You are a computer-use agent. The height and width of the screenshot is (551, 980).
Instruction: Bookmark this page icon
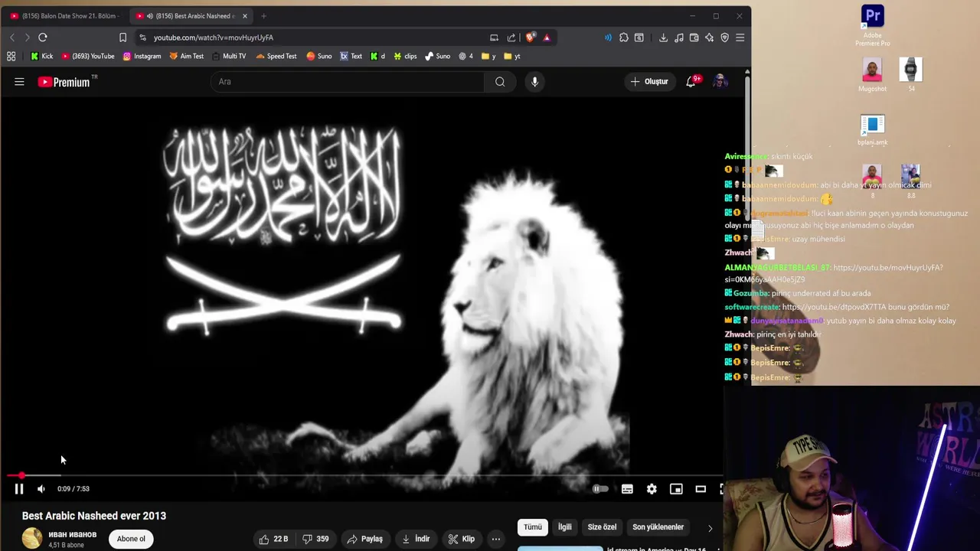pos(122,37)
